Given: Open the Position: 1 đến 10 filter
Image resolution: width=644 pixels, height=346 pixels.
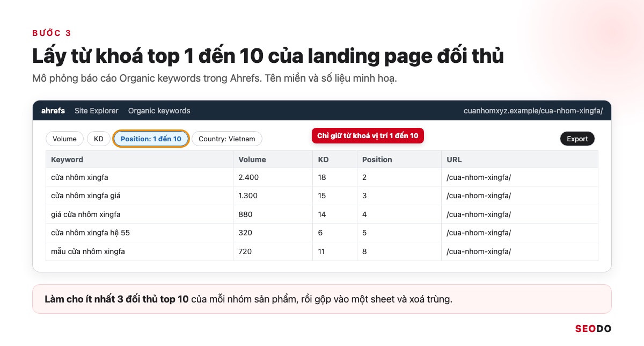Looking at the screenshot, I should pyautogui.click(x=151, y=139).
